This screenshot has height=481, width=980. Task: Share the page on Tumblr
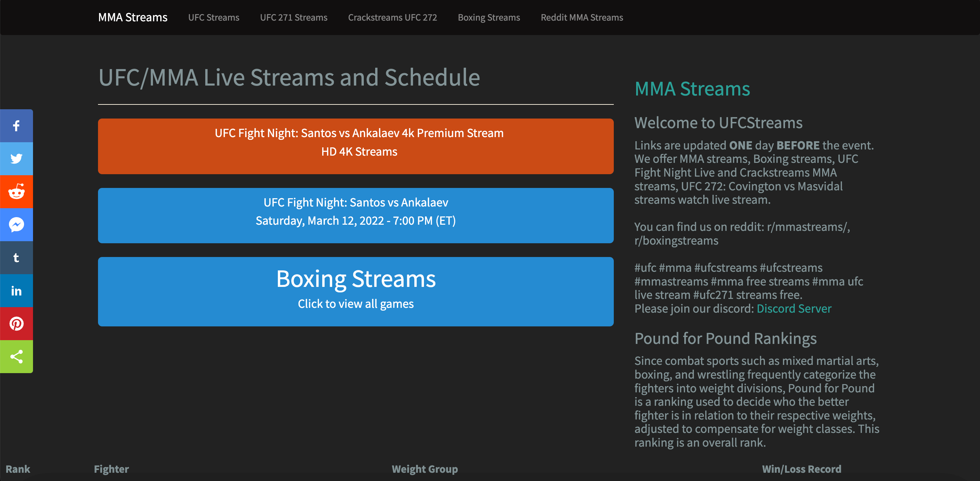click(x=17, y=257)
